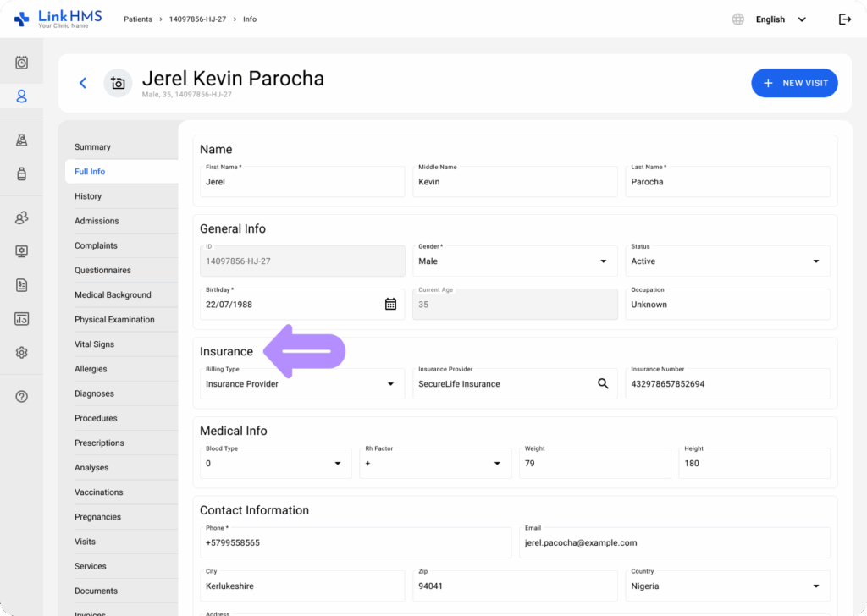The image size is (867, 616).
Task: Open the Billing Type dropdown
Action: [301, 384]
